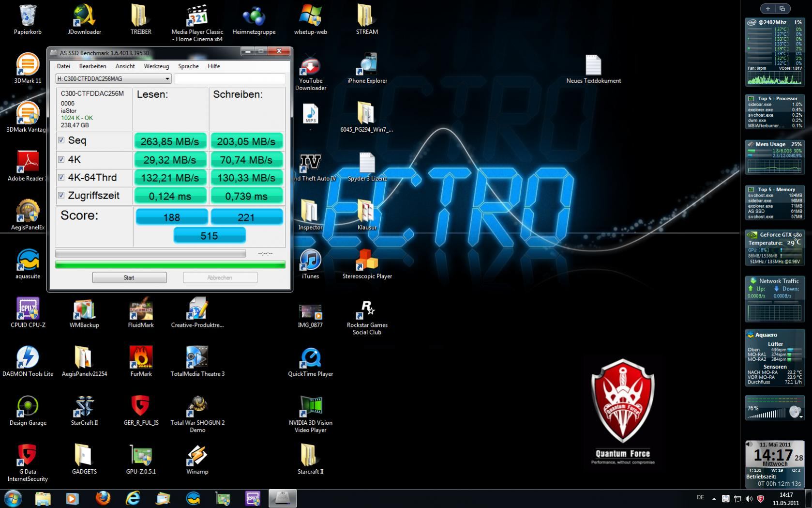Launch JDownloader from the desktop
This screenshot has height=508, width=812.
click(84, 19)
